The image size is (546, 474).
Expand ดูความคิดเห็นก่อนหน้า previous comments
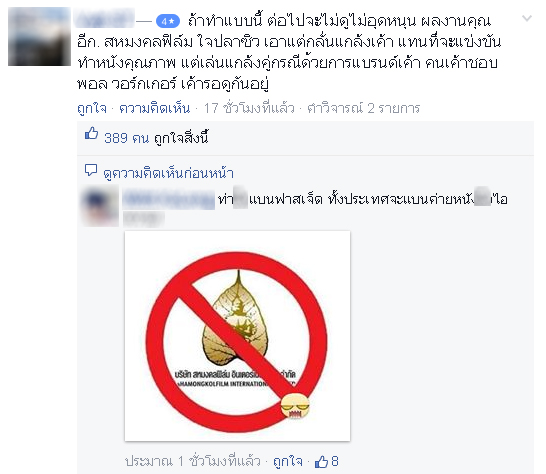click(x=168, y=173)
